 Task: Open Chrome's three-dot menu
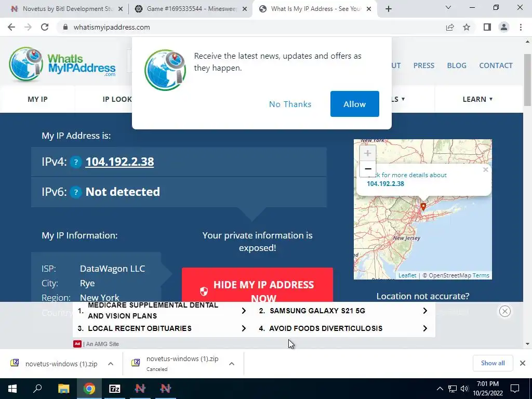point(521,27)
